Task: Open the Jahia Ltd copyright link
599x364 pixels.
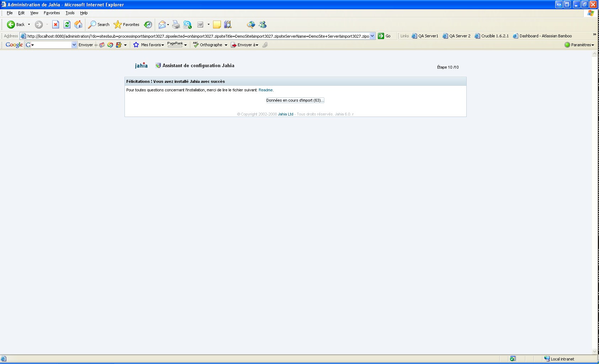Action: coord(286,114)
